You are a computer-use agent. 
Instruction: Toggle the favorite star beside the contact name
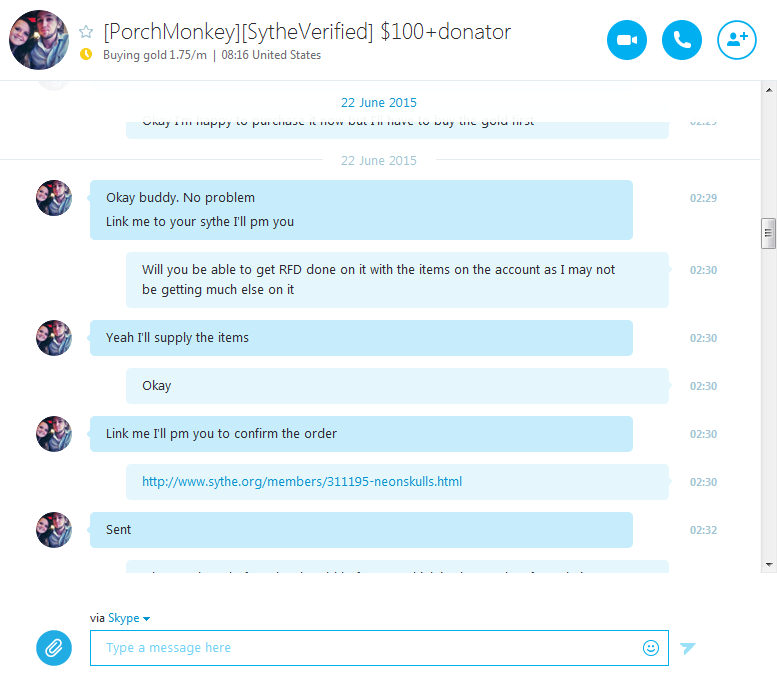[x=86, y=32]
